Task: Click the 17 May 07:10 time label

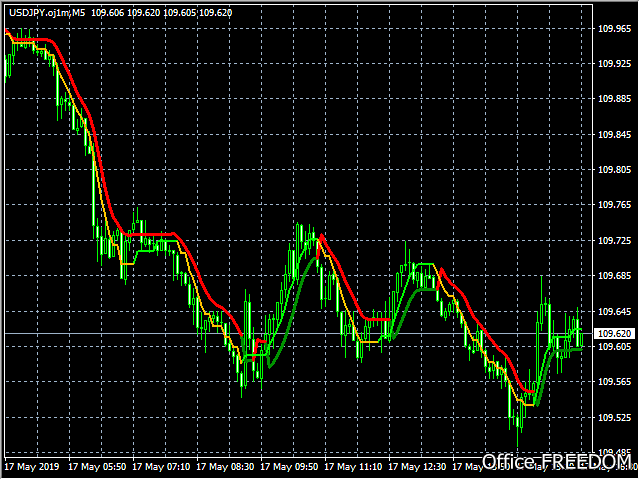Action: 161,467
